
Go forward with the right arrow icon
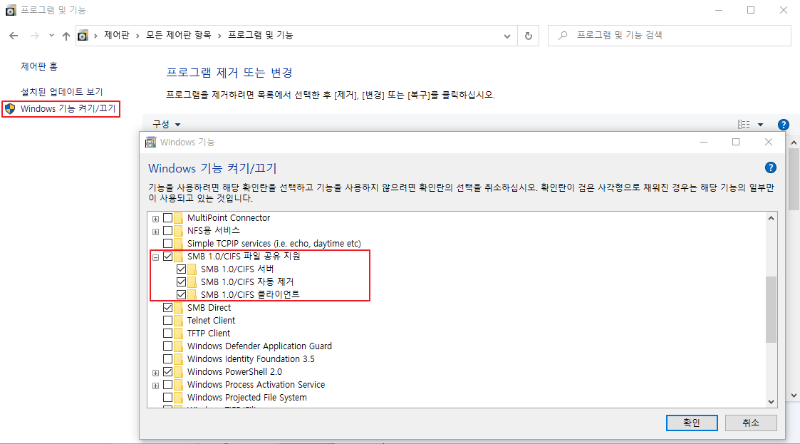tap(35, 36)
